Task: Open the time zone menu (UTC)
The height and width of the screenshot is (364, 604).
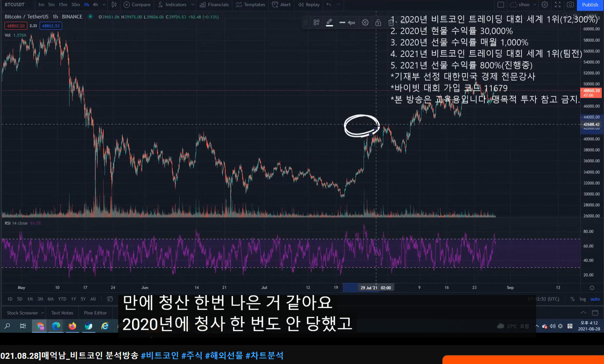Action: (544, 299)
